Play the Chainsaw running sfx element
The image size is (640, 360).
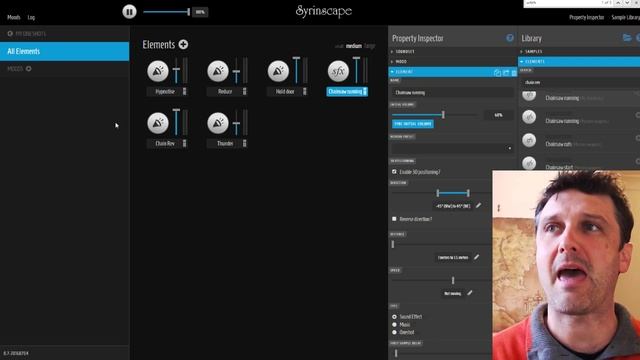338,71
